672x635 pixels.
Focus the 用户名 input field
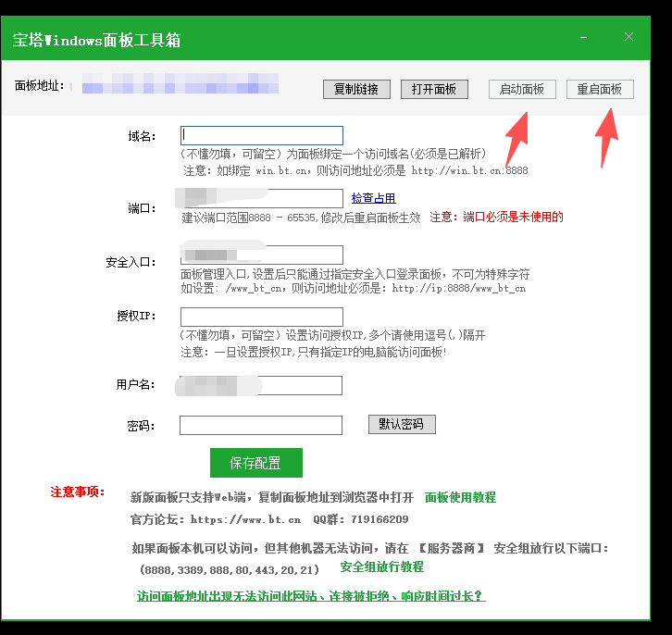[261, 385]
